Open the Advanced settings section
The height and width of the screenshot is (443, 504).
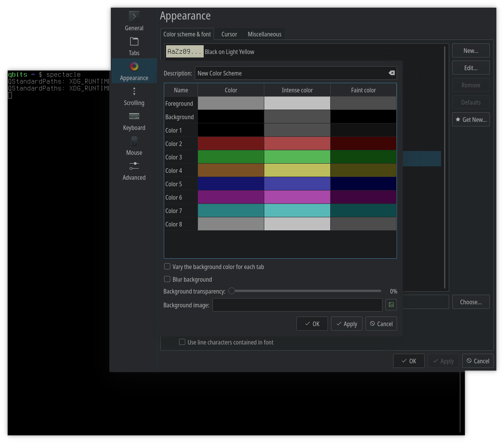pyautogui.click(x=134, y=171)
